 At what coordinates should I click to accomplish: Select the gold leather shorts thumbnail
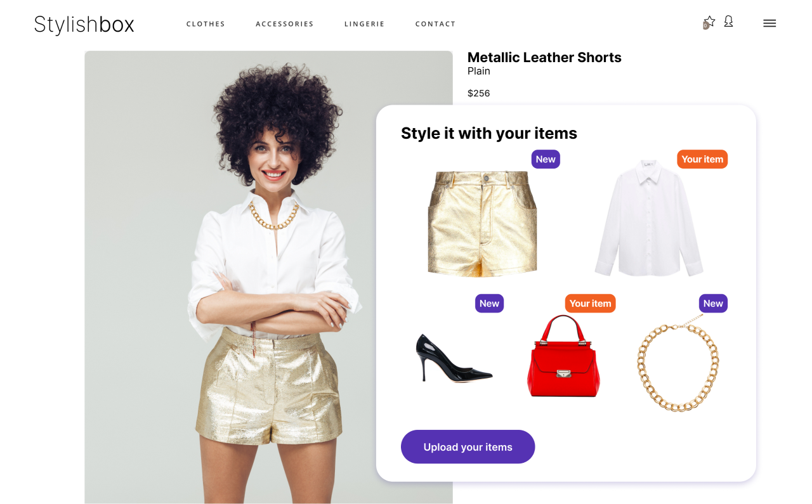(x=482, y=223)
